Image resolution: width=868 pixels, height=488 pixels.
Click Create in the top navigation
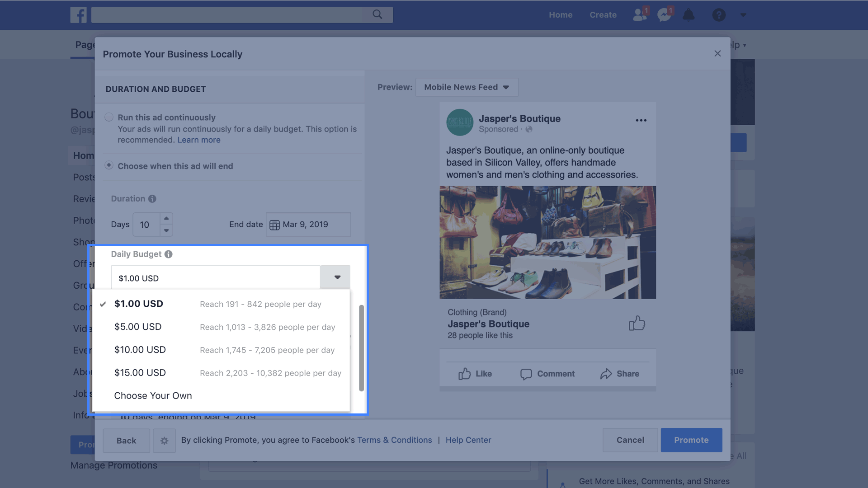click(x=603, y=15)
